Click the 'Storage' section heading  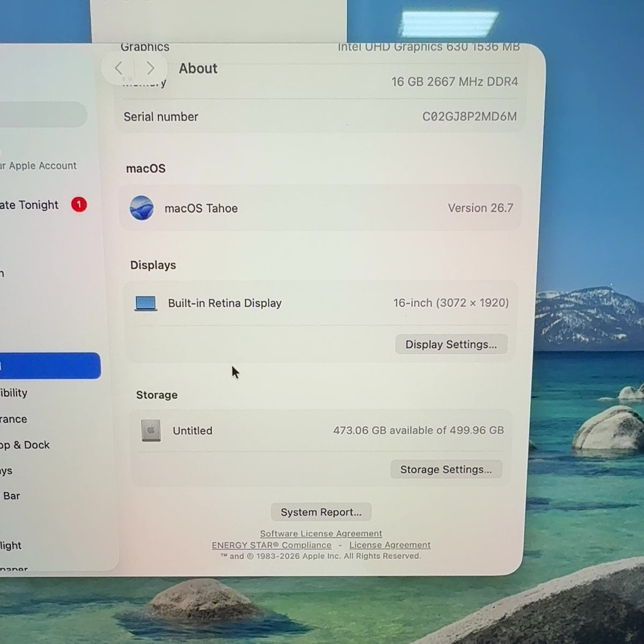pyautogui.click(x=157, y=395)
